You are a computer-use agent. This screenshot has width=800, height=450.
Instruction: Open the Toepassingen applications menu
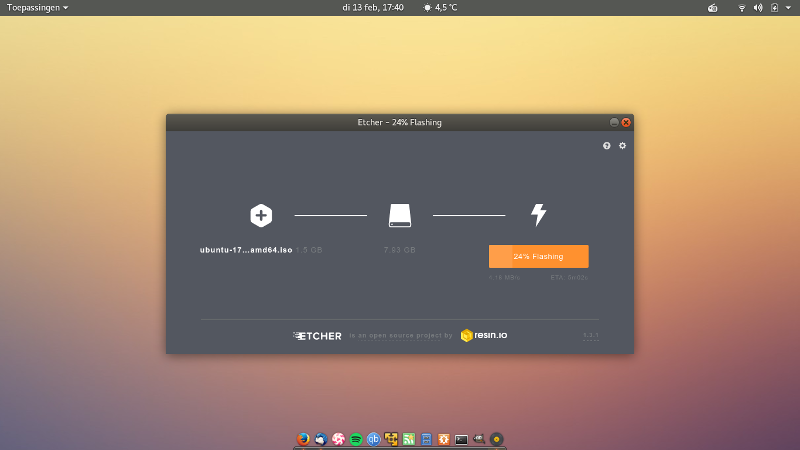coord(37,8)
